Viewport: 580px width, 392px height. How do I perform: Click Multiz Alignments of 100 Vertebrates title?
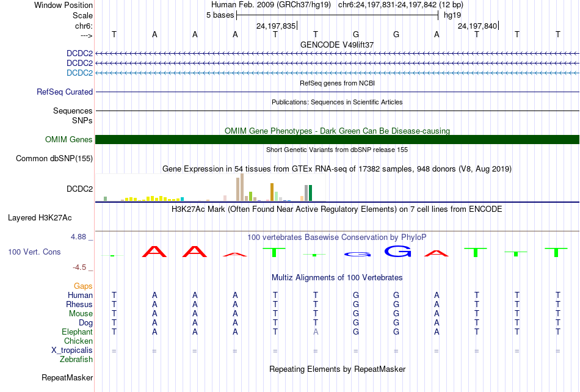click(337, 277)
